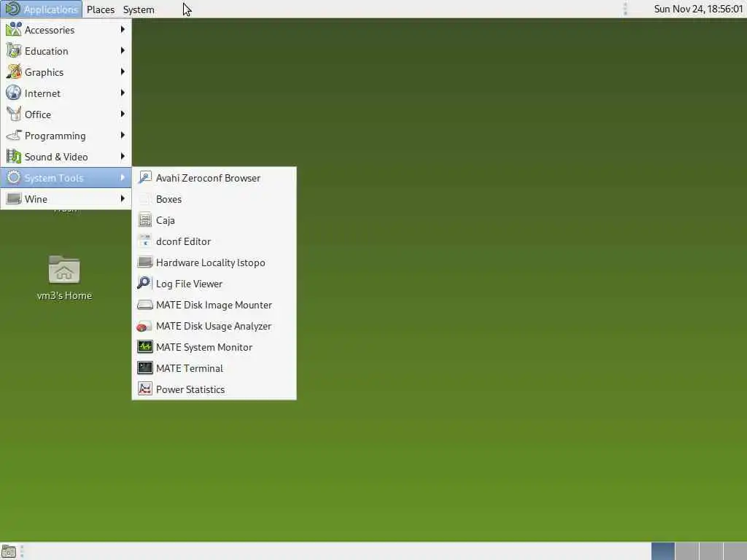This screenshot has width=747, height=560.
Task: Launch Boxes from System Tools
Action: coord(214,199)
